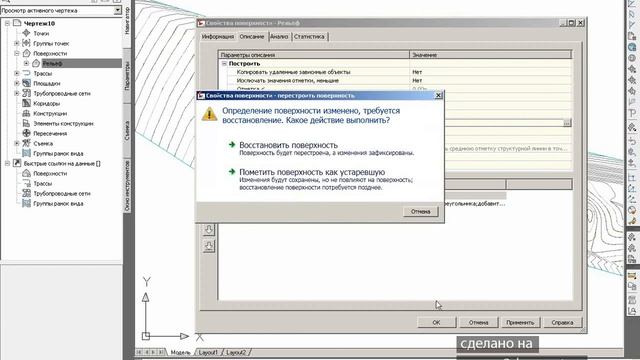This screenshot has height=360, width=640.
Task: Open the Окно инструментов vertical tab
Action: pyautogui.click(x=127, y=186)
